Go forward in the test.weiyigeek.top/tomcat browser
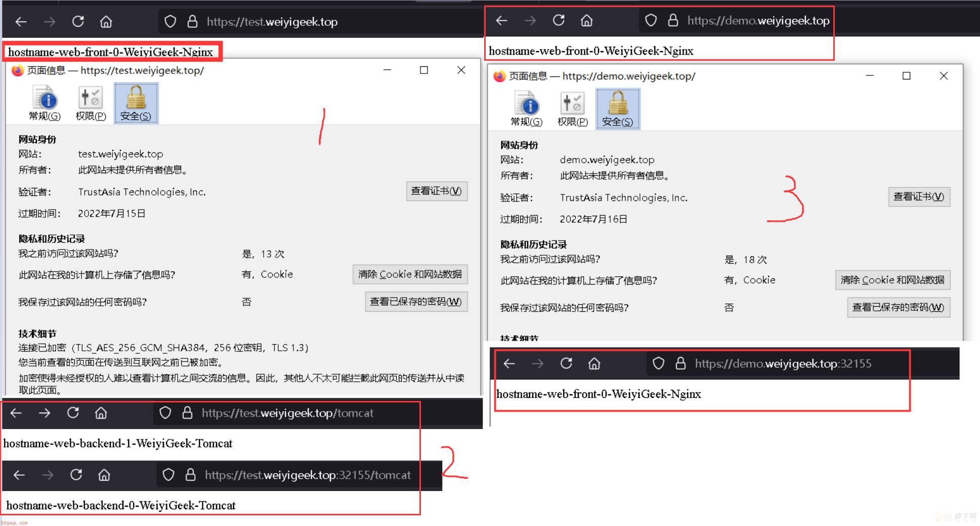This screenshot has width=980, height=526. tap(45, 413)
